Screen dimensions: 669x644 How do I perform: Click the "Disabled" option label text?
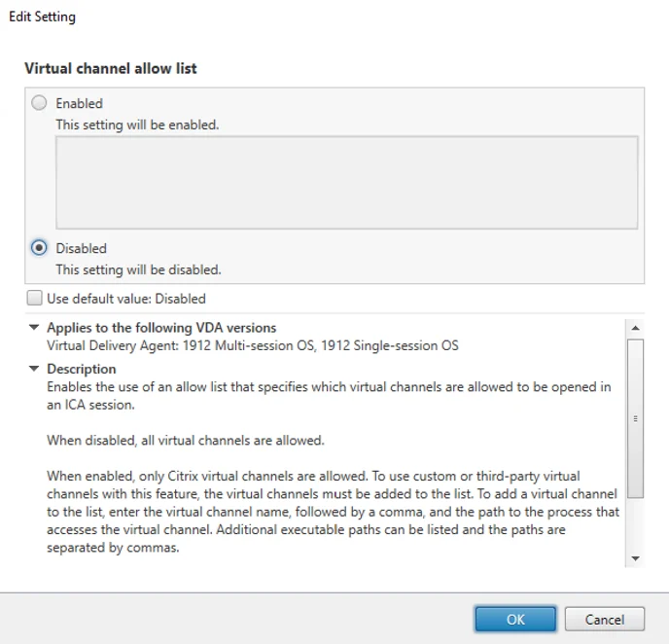click(81, 248)
